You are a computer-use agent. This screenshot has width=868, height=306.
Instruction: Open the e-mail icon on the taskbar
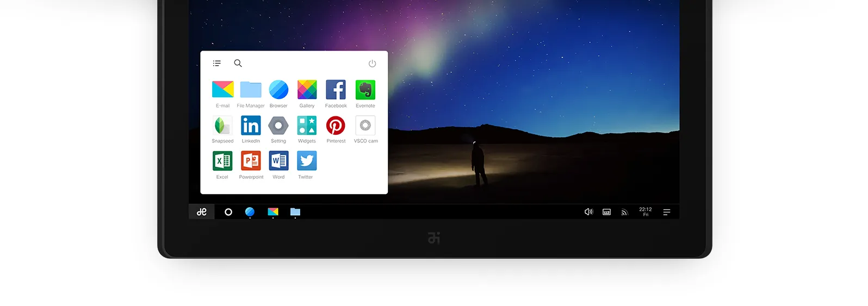pos(273,212)
